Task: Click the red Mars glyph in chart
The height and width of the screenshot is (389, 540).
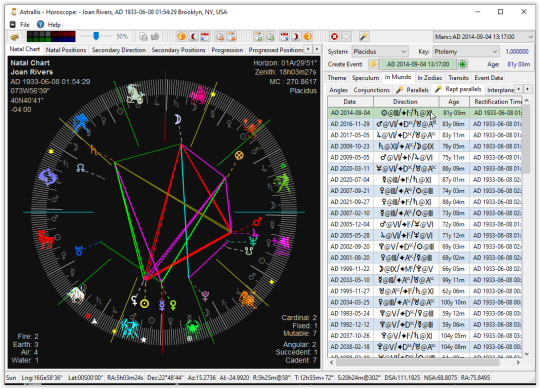Action: (x=257, y=222)
